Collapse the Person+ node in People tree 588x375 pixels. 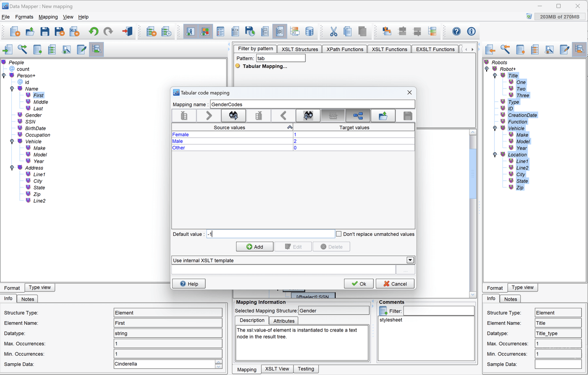tap(4, 75)
